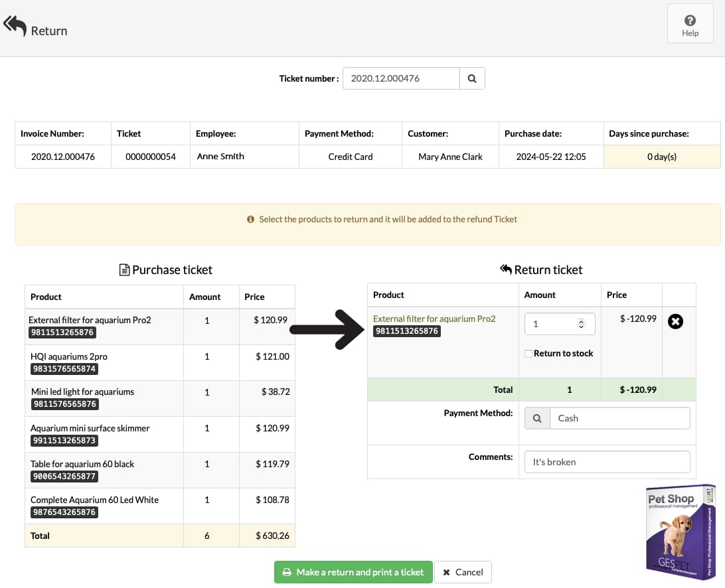Click Make a return and print a ticket

pyautogui.click(x=353, y=572)
